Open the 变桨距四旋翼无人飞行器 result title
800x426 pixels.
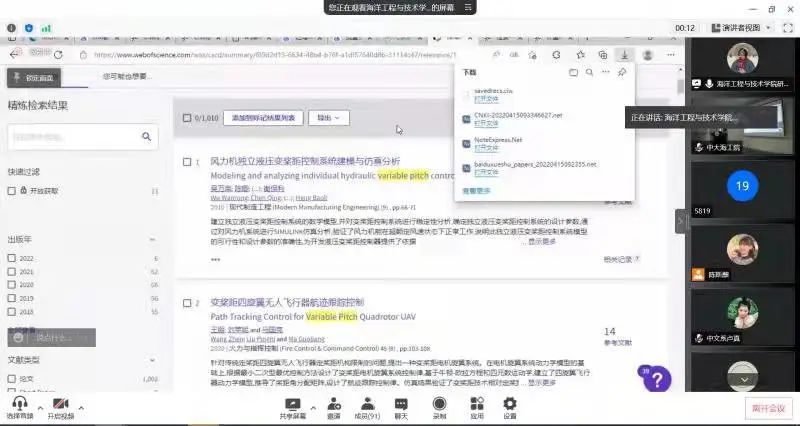[x=287, y=303]
